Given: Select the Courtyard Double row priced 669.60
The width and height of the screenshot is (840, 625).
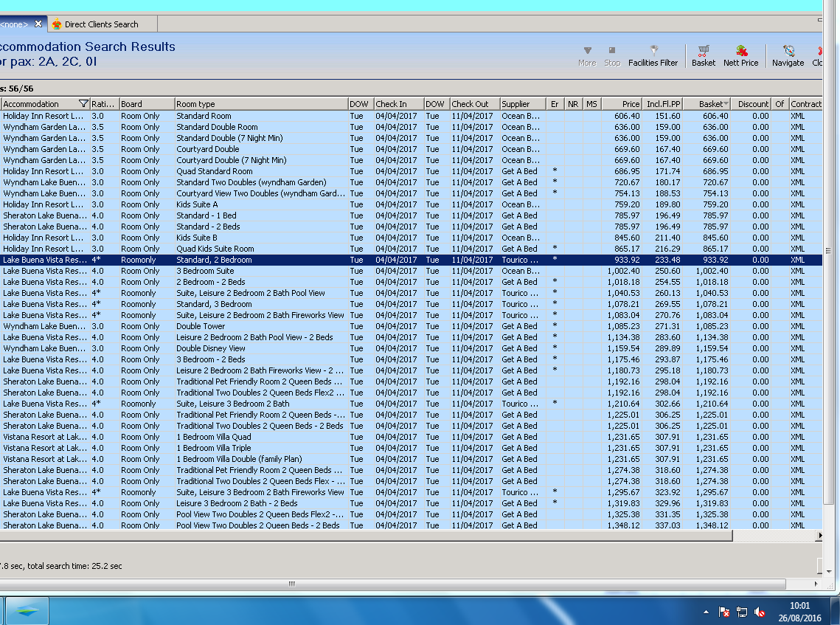Looking at the screenshot, I should click(x=411, y=149).
